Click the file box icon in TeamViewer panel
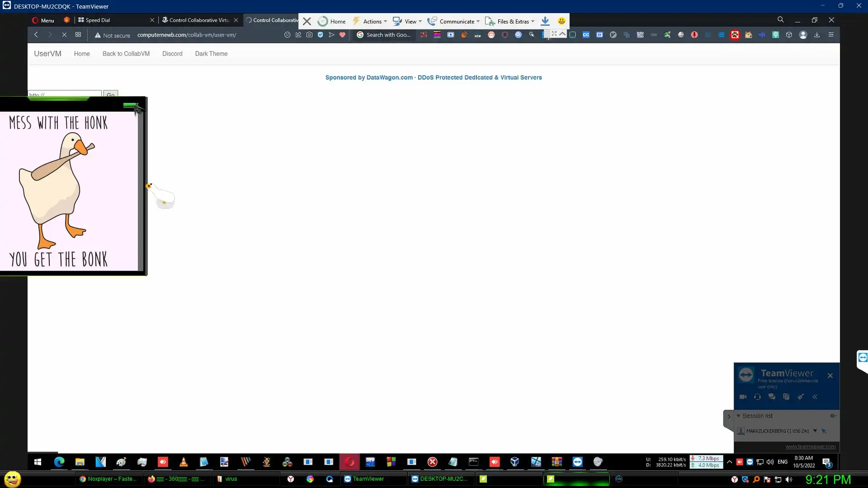868x488 pixels. (x=786, y=397)
